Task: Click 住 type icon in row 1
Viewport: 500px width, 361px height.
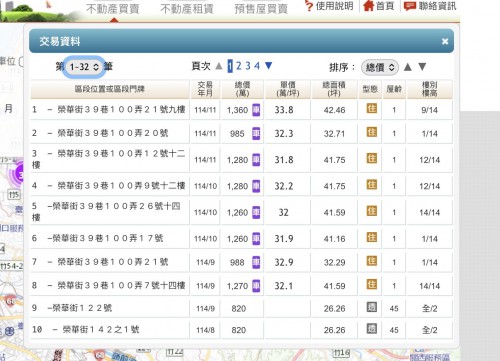Action: [x=372, y=108]
